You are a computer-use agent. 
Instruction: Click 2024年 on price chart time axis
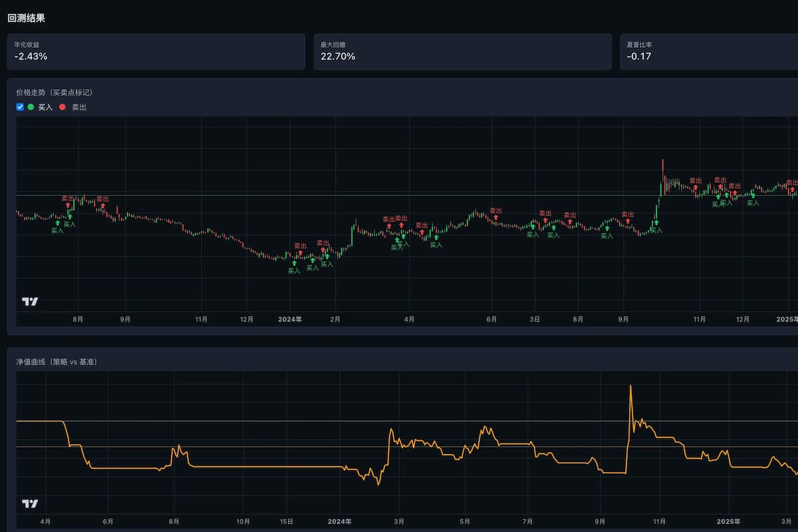click(290, 319)
